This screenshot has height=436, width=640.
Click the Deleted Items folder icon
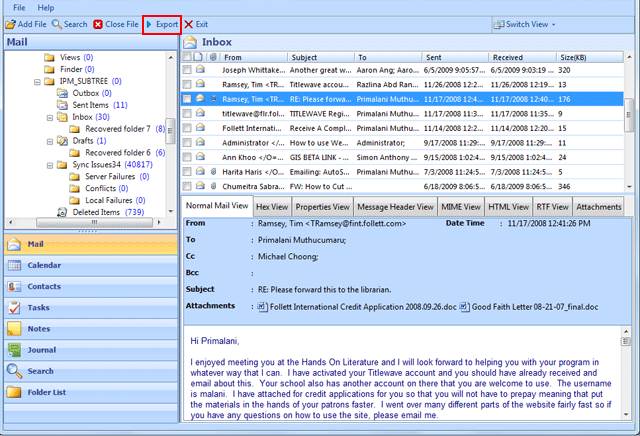[62, 212]
